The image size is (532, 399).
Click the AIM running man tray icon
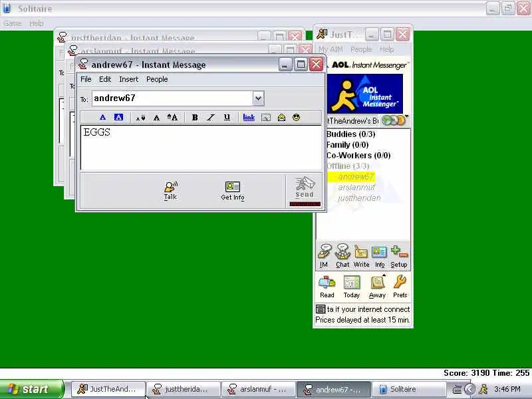coord(483,389)
